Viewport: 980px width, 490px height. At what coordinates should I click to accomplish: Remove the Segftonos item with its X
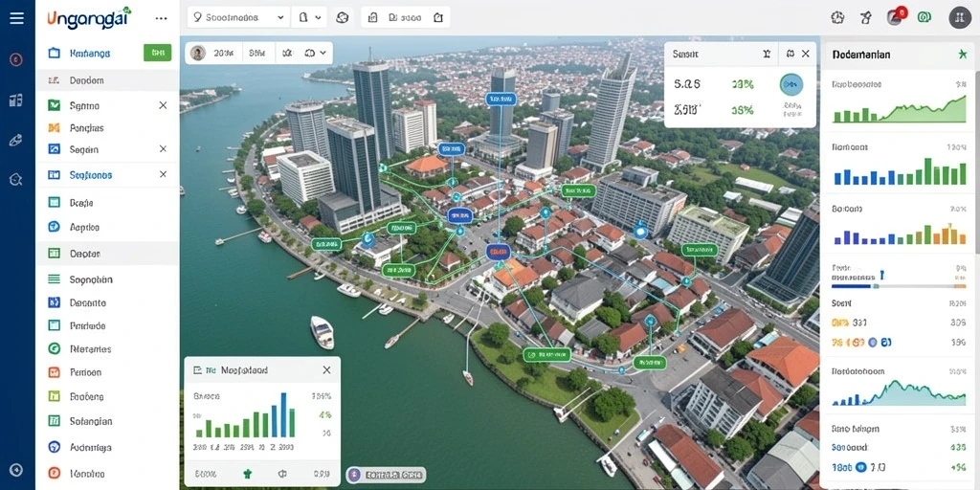(163, 174)
